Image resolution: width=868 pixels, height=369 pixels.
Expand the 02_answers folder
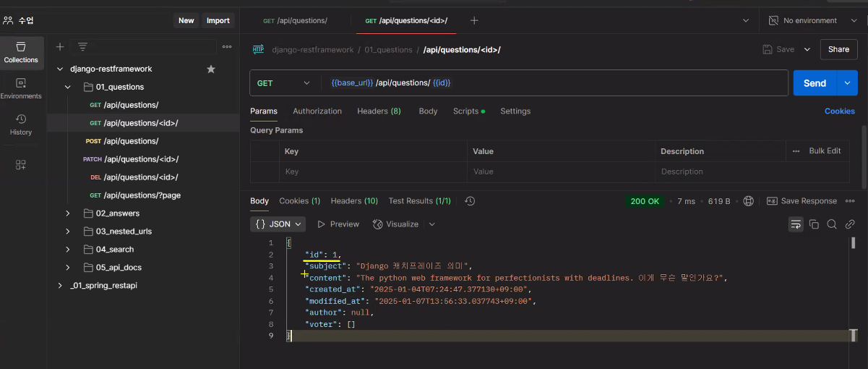68,213
